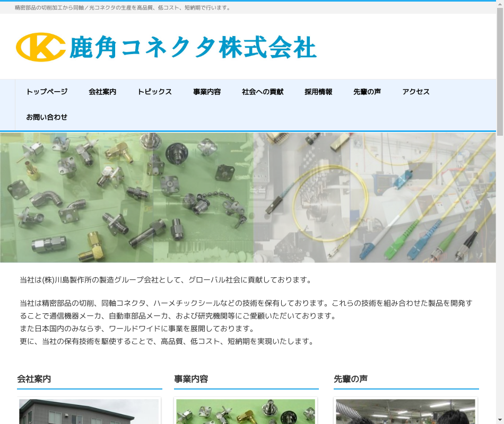The height and width of the screenshot is (424, 504).
Task: Click the optical fiber connectors banner image
Action: 375,197
